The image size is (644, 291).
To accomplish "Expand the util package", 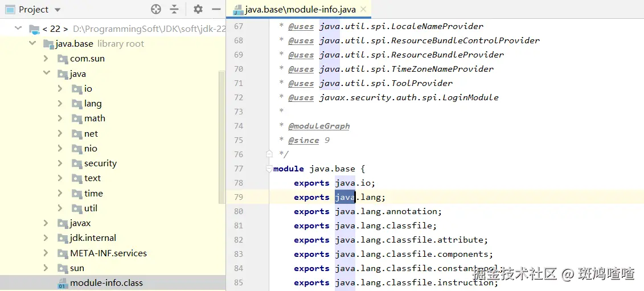I will [60, 208].
